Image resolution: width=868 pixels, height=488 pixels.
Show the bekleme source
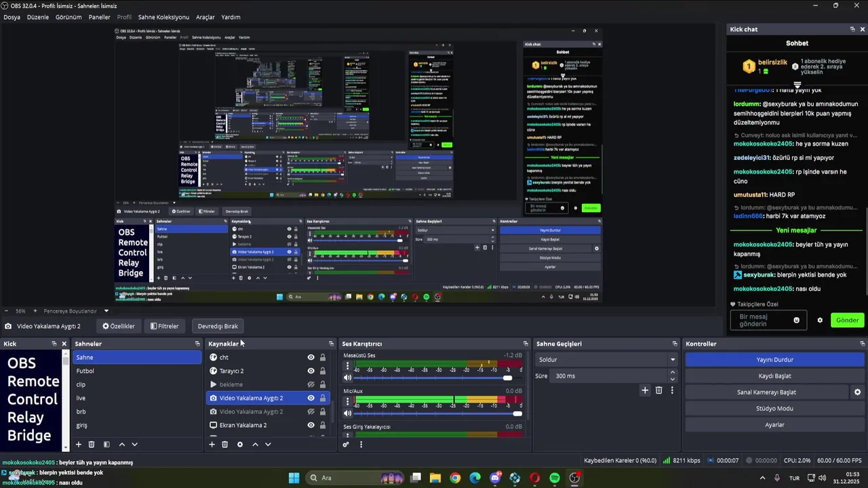[x=311, y=384]
